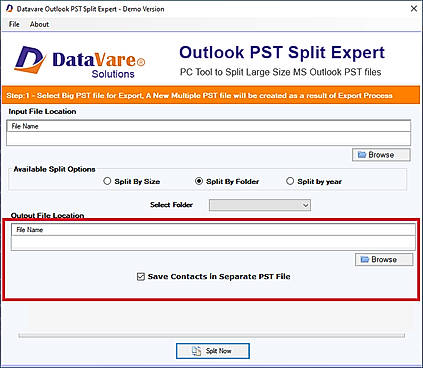Click folder icon on the input Browse button
The image size is (423, 368).
[362, 155]
